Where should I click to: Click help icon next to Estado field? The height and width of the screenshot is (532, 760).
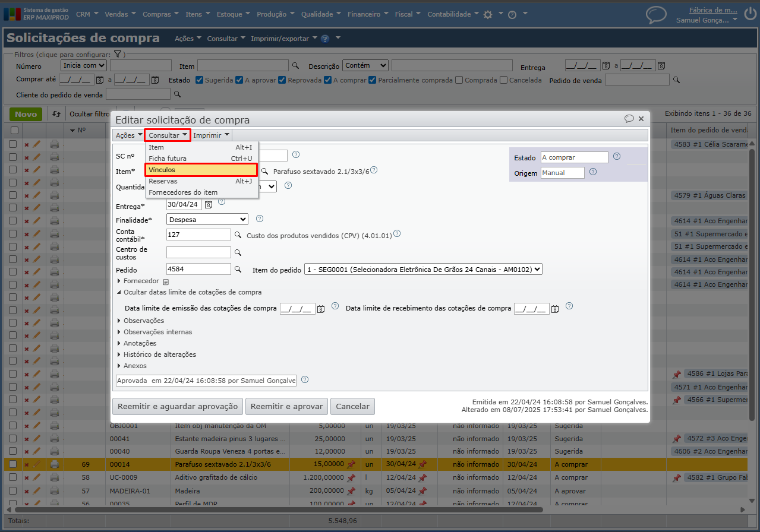616,157
